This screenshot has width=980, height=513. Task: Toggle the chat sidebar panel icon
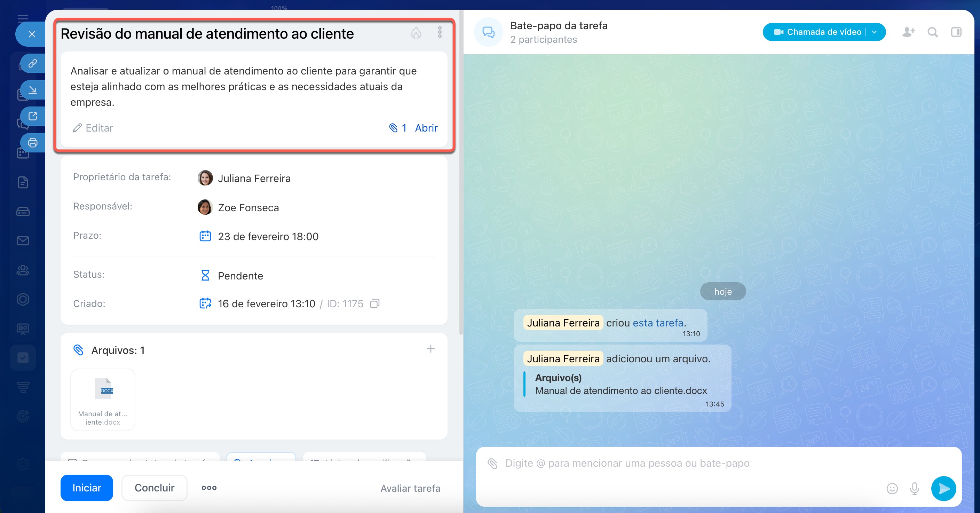pos(956,32)
